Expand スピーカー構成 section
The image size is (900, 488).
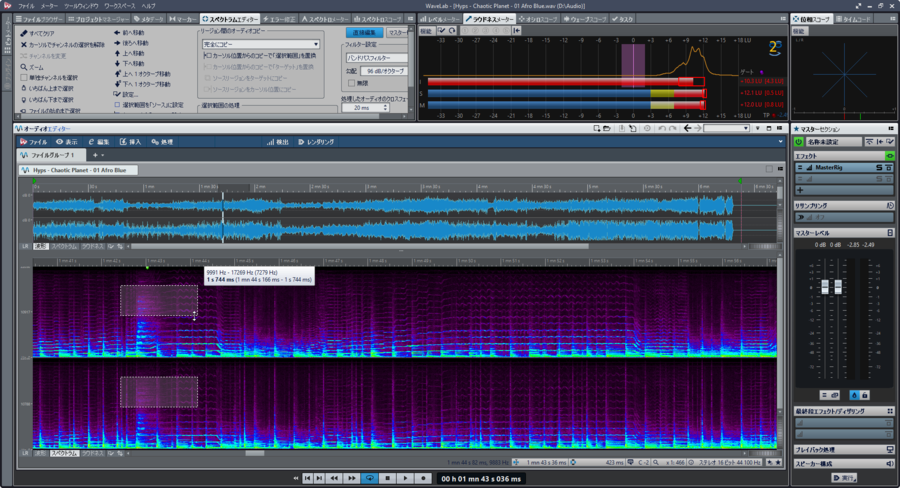(844, 463)
